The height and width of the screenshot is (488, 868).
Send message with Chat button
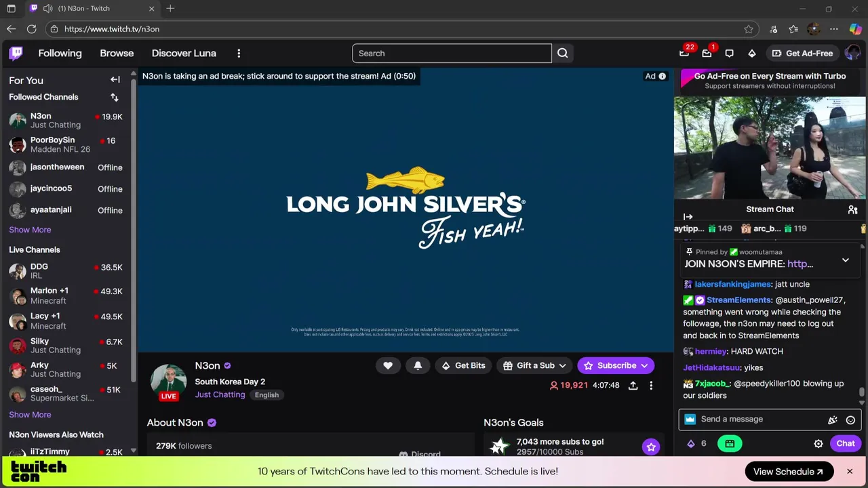(x=846, y=444)
